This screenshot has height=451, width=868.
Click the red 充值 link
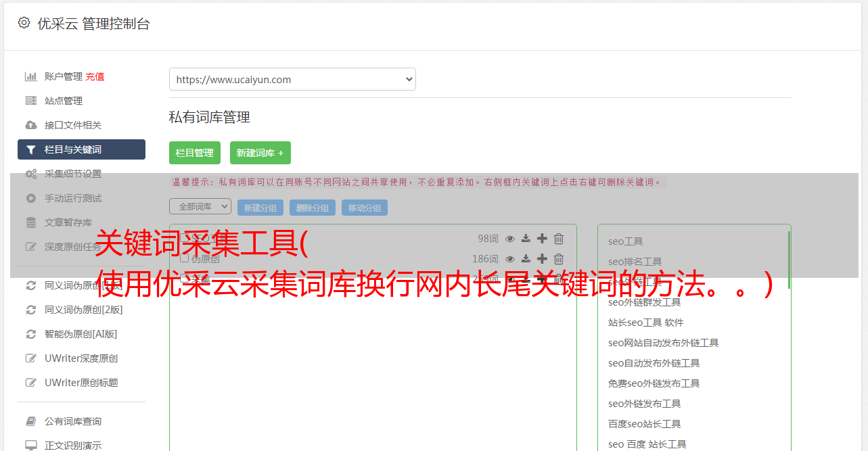(x=95, y=76)
